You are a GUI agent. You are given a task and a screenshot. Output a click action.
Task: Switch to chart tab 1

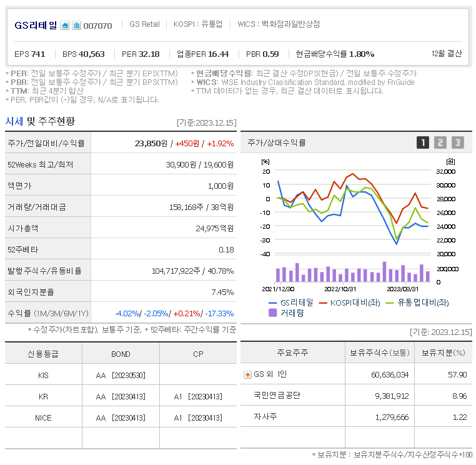pyautogui.click(x=422, y=142)
